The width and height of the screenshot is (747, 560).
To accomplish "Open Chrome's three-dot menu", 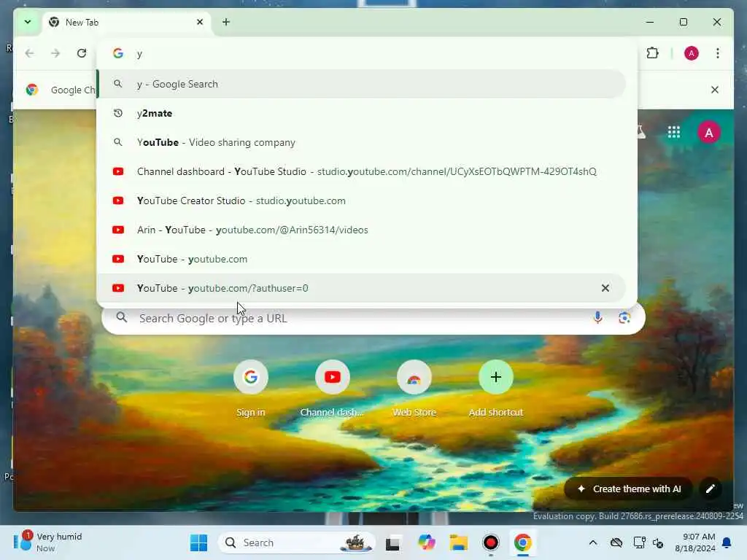I will point(718,53).
